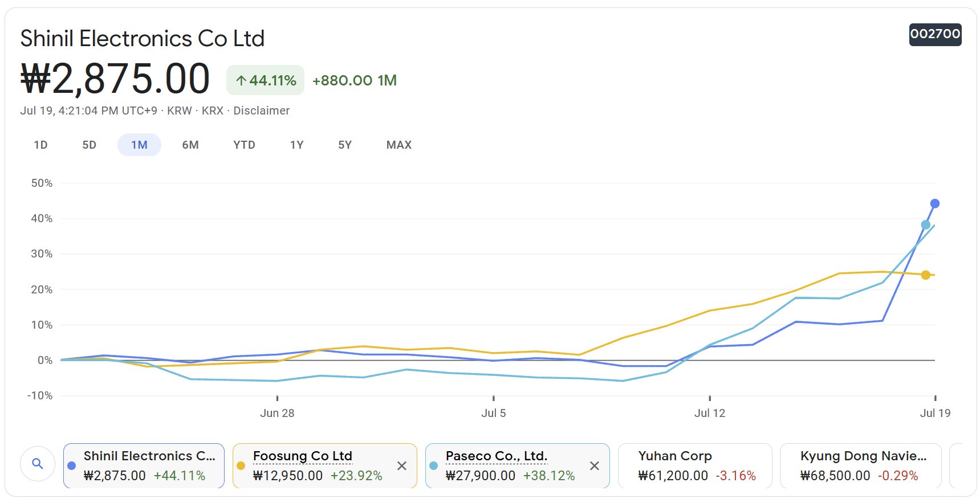Remove Paseco Co., Ltd. comparison

(595, 466)
